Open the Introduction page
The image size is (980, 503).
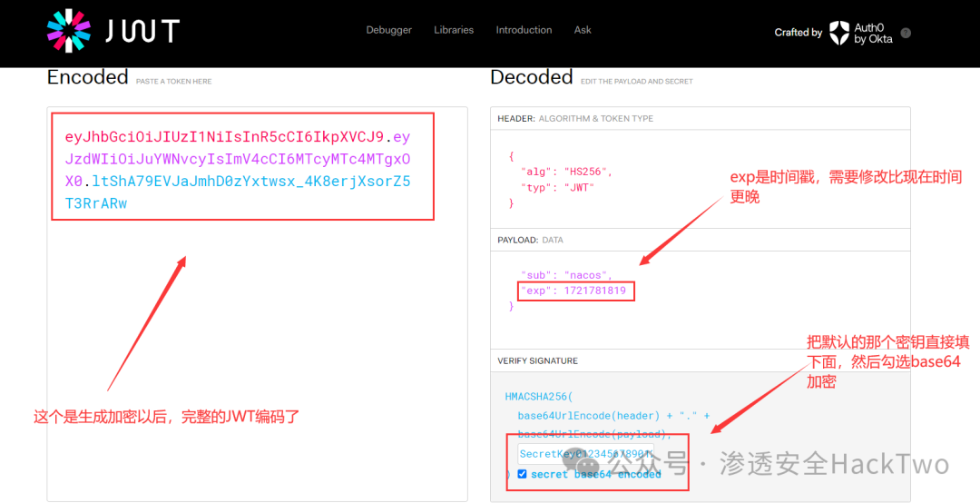point(524,30)
